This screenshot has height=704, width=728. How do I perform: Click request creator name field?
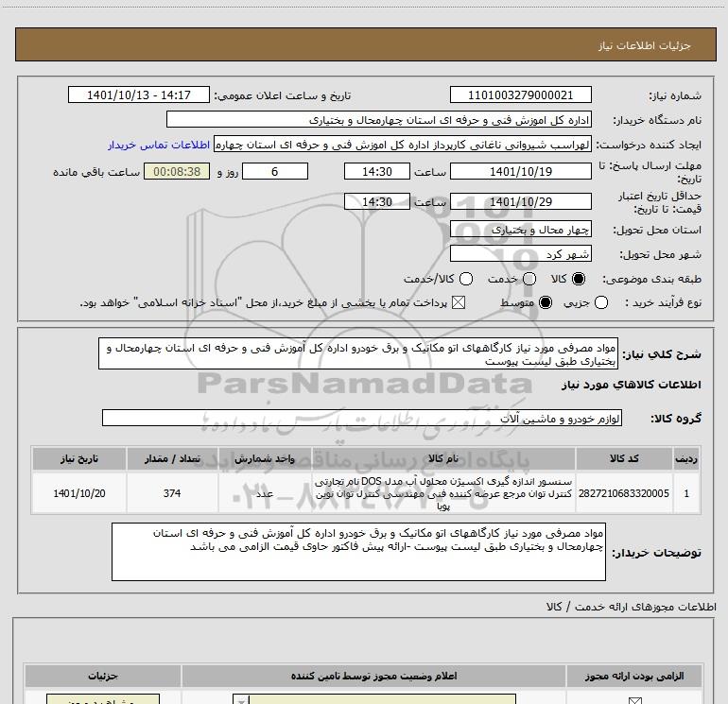[x=402, y=145]
